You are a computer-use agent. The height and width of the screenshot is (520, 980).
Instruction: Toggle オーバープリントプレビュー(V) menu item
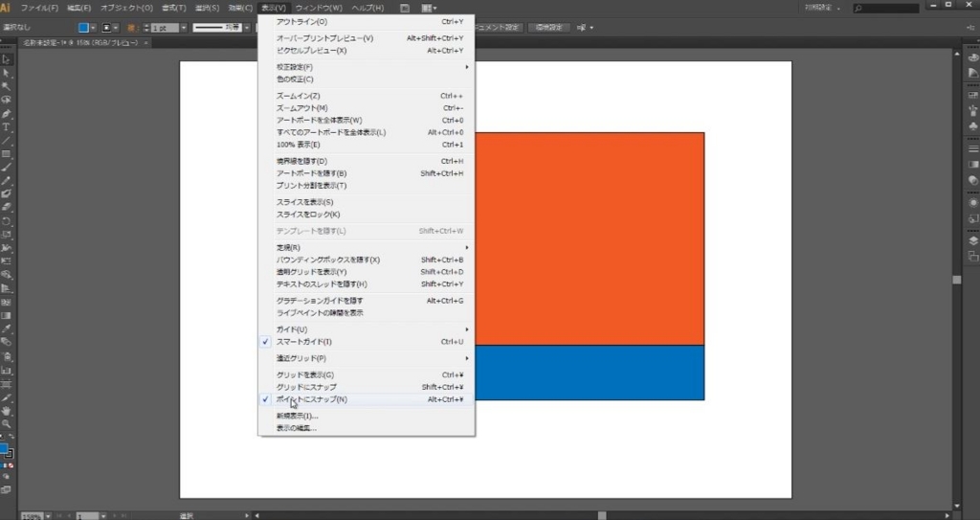click(x=367, y=38)
